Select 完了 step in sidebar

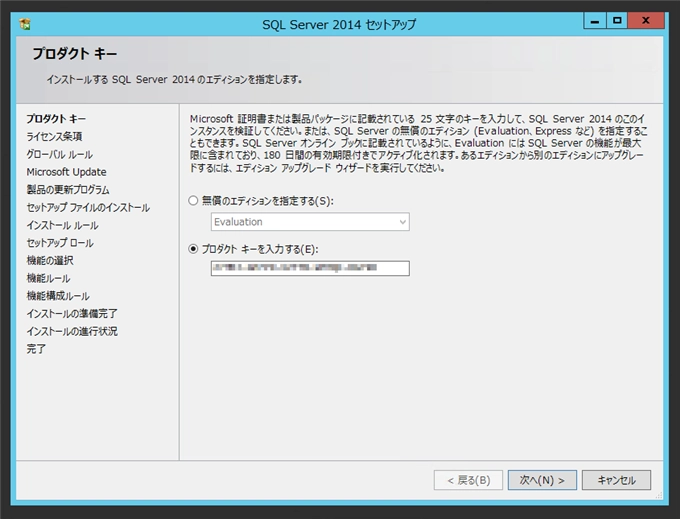36,349
